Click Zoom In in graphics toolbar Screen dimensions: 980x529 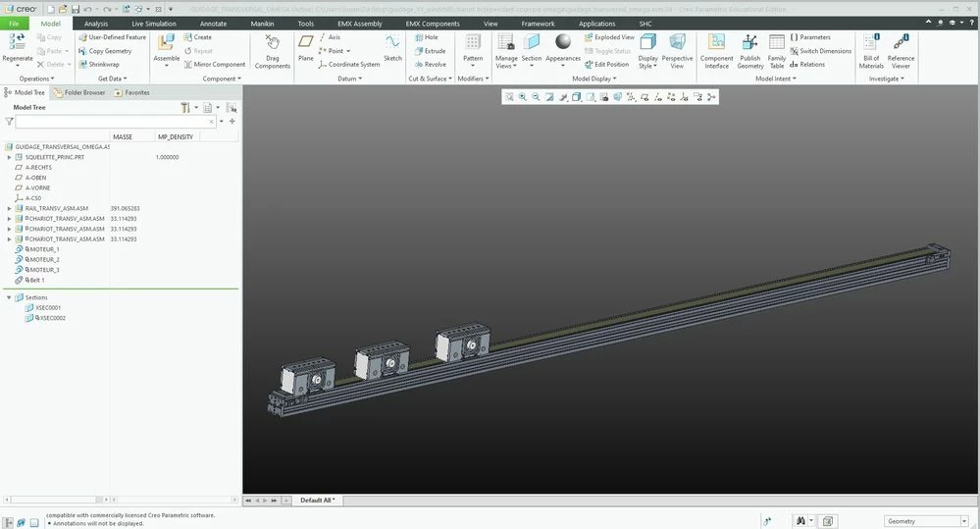[523, 97]
